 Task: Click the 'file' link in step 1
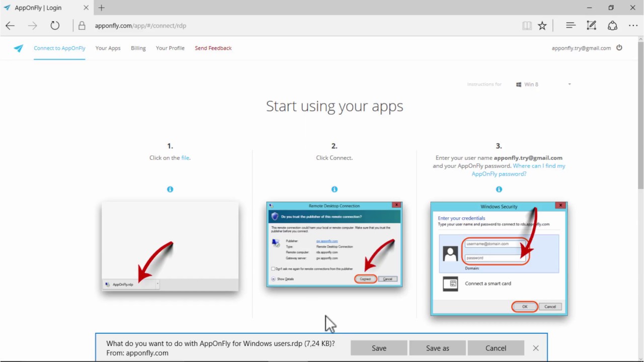[x=185, y=158]
